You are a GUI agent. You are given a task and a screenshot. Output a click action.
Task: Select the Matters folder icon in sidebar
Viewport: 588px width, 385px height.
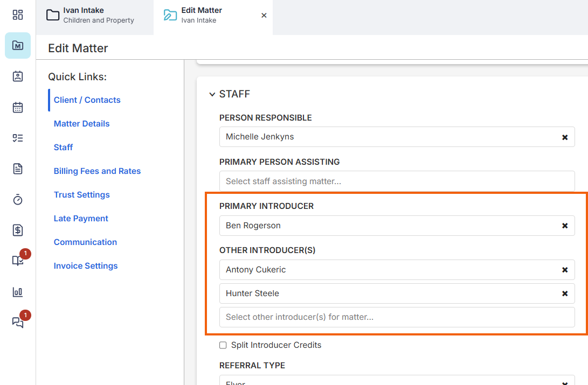pyautogui.click(x=18, y=46)
